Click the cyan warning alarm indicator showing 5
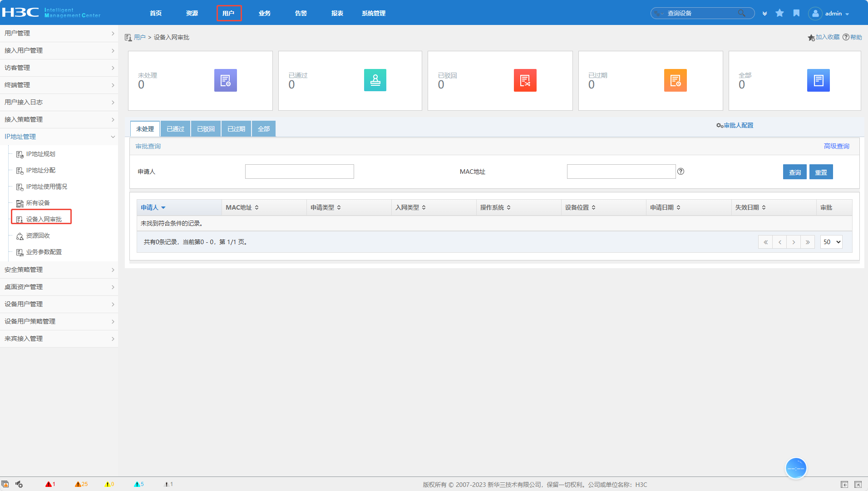This screenshot has height=491, width=868. pyautogui.click(x=139, y=484)
